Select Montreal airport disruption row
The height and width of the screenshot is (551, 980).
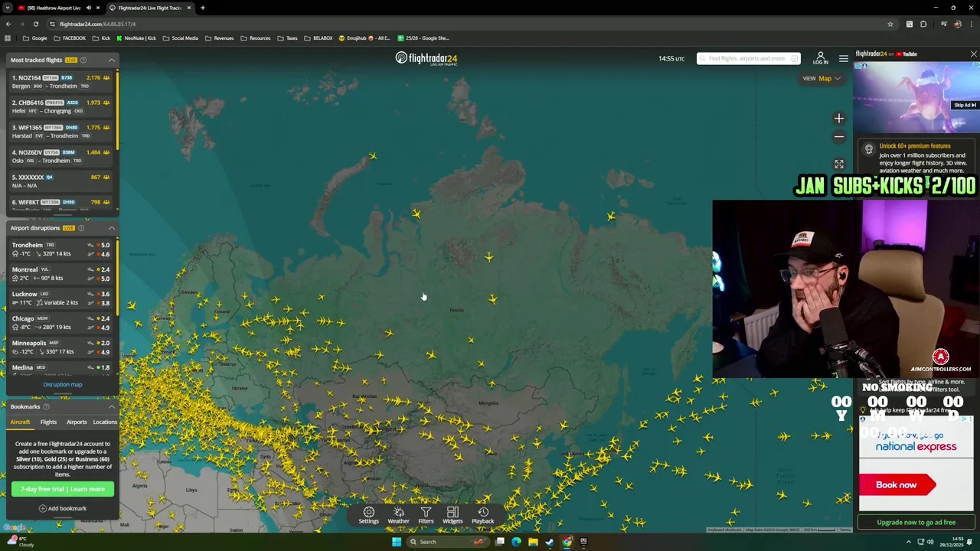[61, 274]
